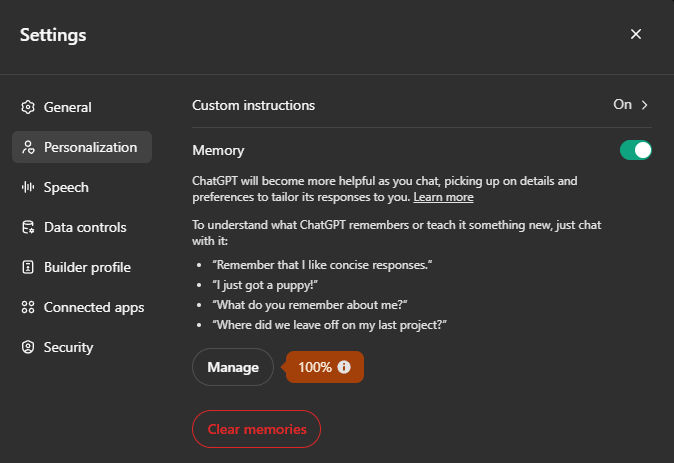
Task: Follow the Learn more link
Action: coord(443,197)
